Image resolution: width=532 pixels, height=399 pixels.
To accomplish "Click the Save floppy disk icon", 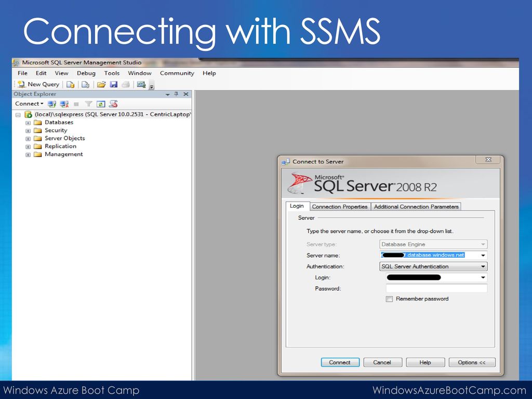I will pos(114,85).
